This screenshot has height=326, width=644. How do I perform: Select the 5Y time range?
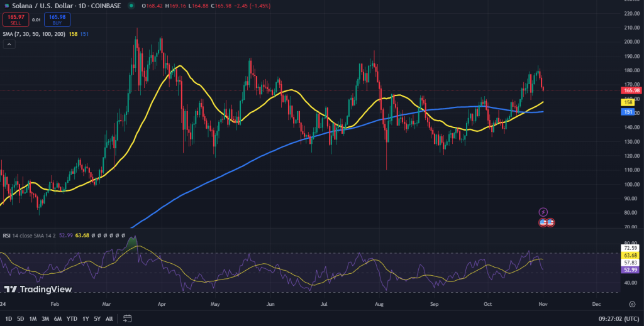click(97, 318)
